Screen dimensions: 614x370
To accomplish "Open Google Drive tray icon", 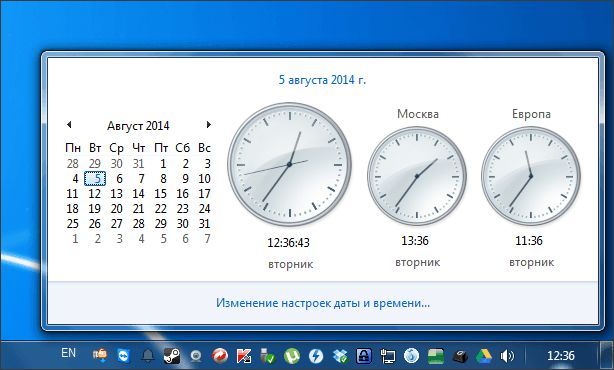I will click(x=484, y=356).
